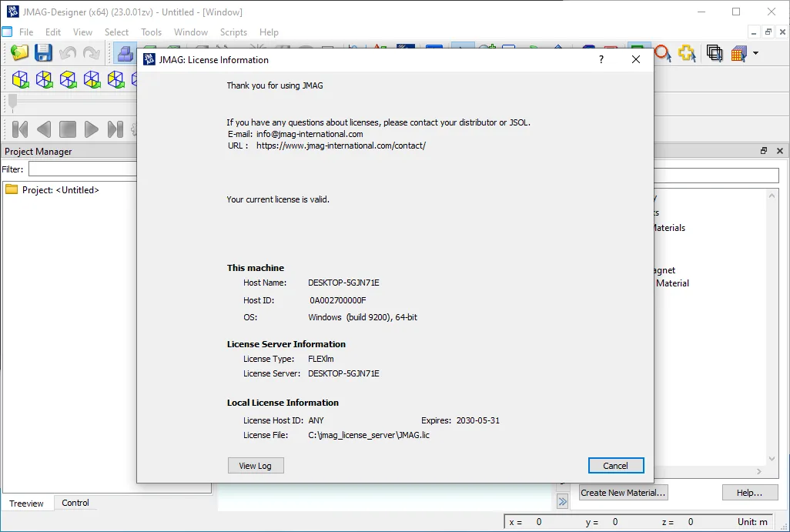Activate the red circle selection tool
The width and height of the screenshot is (790, 532).
click(x=663, y=53)
